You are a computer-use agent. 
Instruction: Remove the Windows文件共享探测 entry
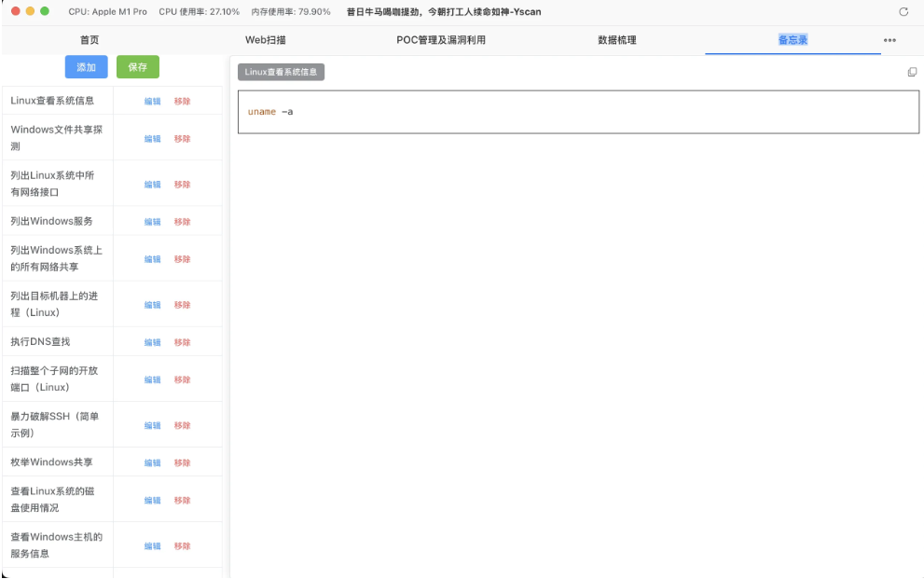(182, 139)
